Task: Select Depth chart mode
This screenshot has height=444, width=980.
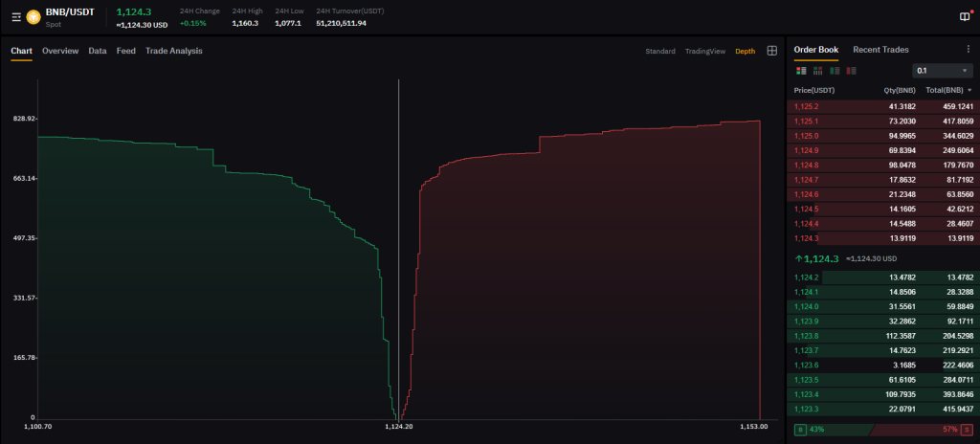Action: pyautogui.click(x=745, y=52)
